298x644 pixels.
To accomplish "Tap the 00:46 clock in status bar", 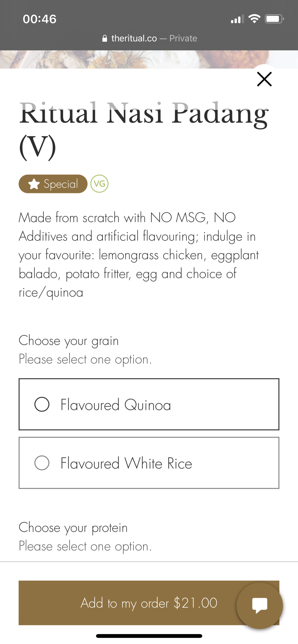I will [39, 19].
